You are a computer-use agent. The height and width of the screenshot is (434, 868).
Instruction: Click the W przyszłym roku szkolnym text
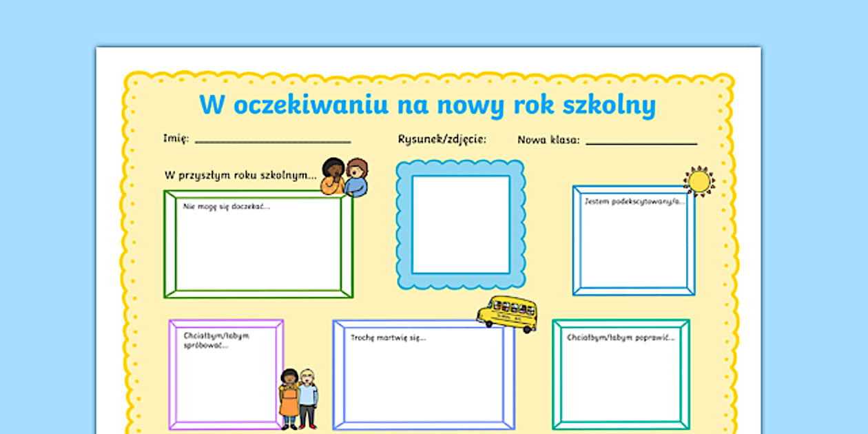coord(240,175)
